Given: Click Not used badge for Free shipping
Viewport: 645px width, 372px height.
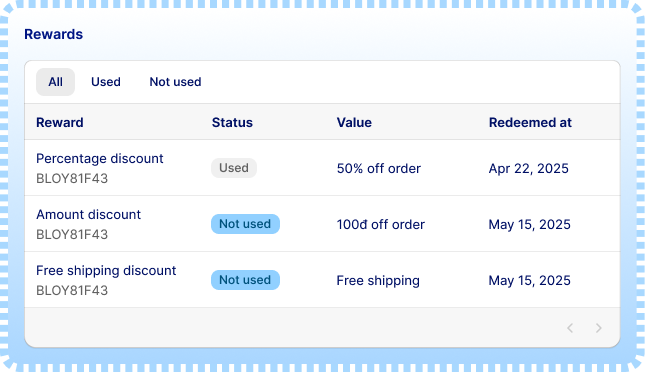Looking at the screenshot, I should 245,280.
